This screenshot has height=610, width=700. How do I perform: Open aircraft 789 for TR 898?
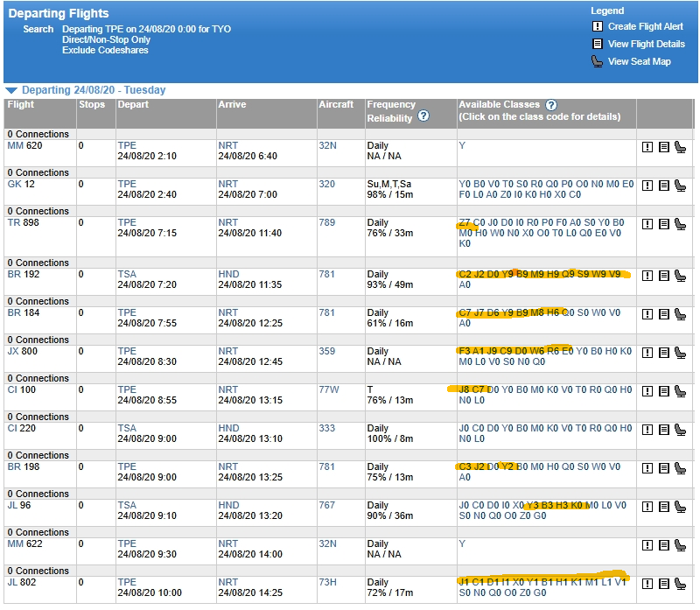click(326, 222)
